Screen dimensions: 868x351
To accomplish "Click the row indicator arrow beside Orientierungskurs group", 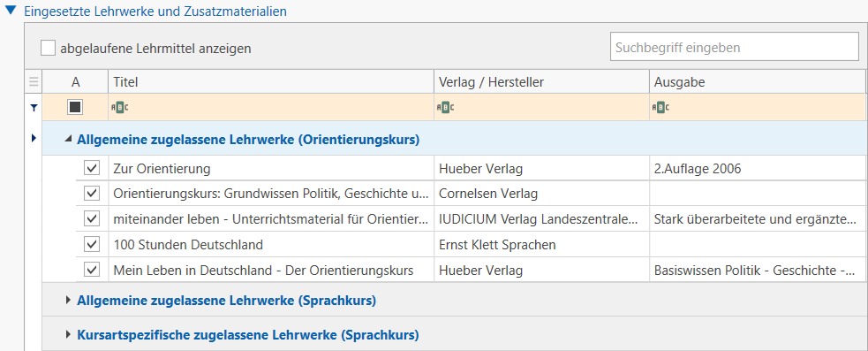I will point(34,138).
